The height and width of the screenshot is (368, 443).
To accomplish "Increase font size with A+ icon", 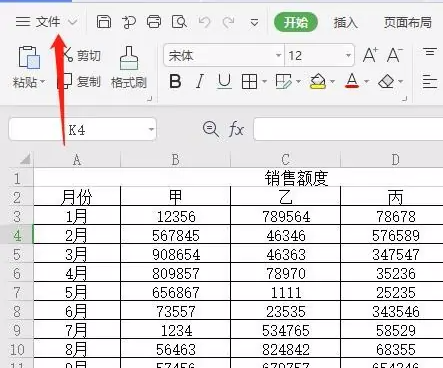I will click(370, 55).
